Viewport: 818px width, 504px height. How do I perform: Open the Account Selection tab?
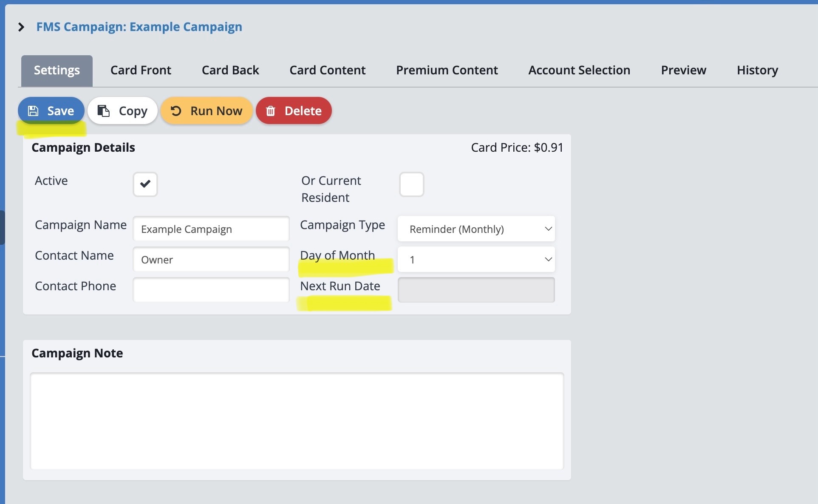(579, 70)
